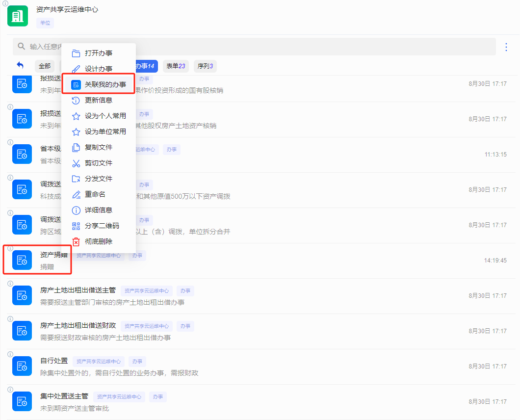Viewport: 520px width, 420px height.
Task: Open 房产土地出租出借送主管 item
Action: pyautogui.click(x=78, y=290)
